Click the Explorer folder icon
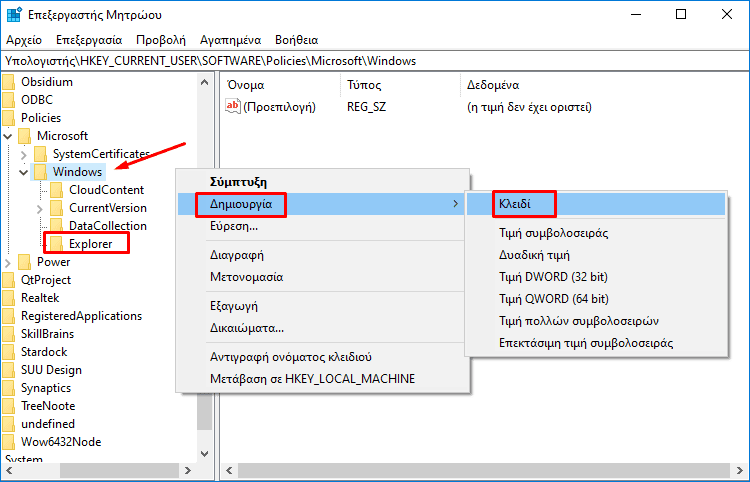Viewport: 750px width, 482px height. click(56, 244)
